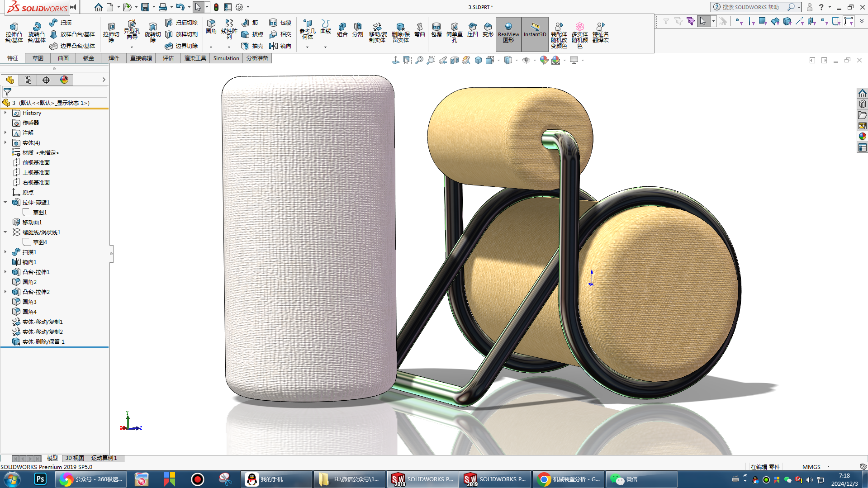The image size is (868, 488).
Task: Toggle the planes selection filter
Action: click(x=812, y=21)
